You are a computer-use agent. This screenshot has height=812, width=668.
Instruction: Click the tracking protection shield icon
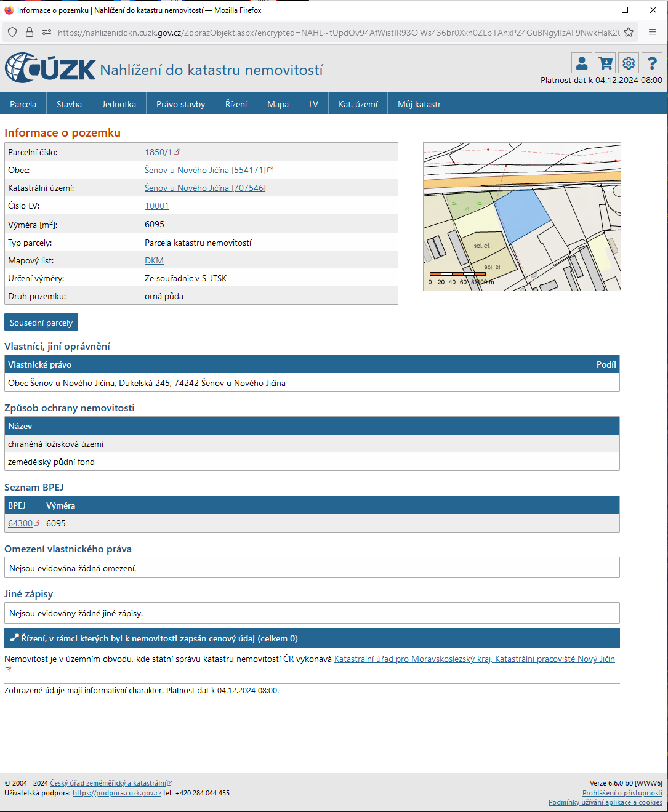pyautogui.click(x=12, y=33)
